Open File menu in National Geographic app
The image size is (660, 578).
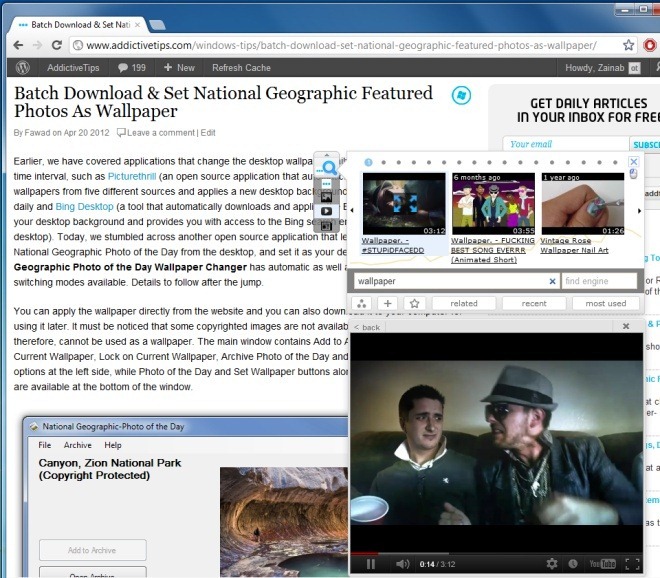pos(45,445)
